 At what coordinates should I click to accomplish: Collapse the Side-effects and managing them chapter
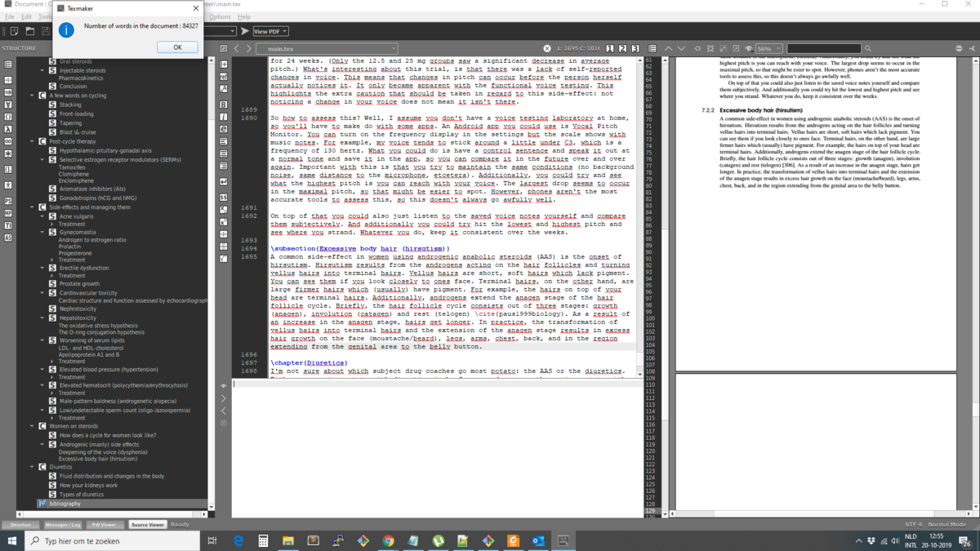[x=33, y=207]
